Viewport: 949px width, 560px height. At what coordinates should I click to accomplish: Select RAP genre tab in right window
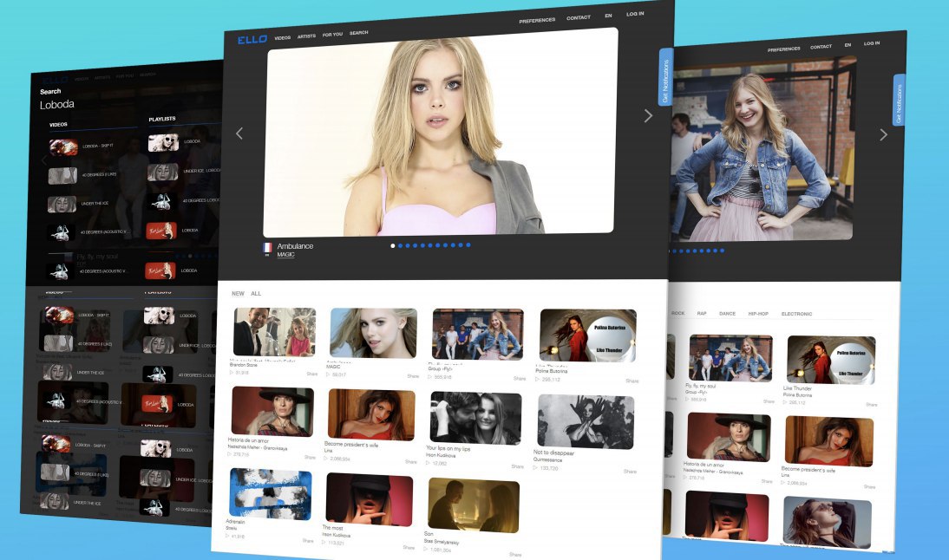pyautogui.click(x=702, y=313)
